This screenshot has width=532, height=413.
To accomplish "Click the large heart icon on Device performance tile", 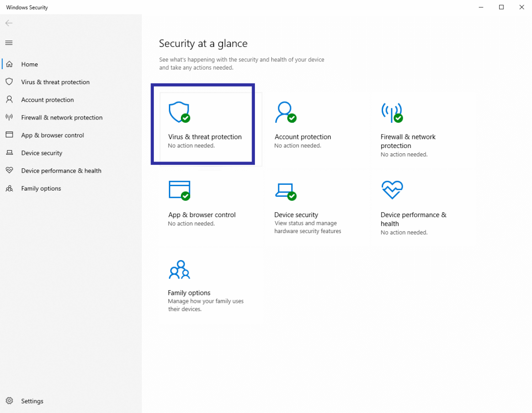I will pyautogui.click(x=392, y=190).
